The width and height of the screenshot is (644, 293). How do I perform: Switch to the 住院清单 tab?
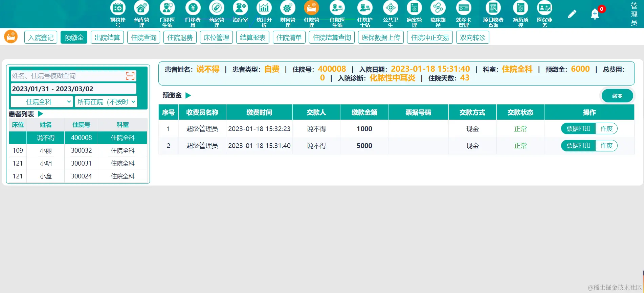click(x=289, y=38)
